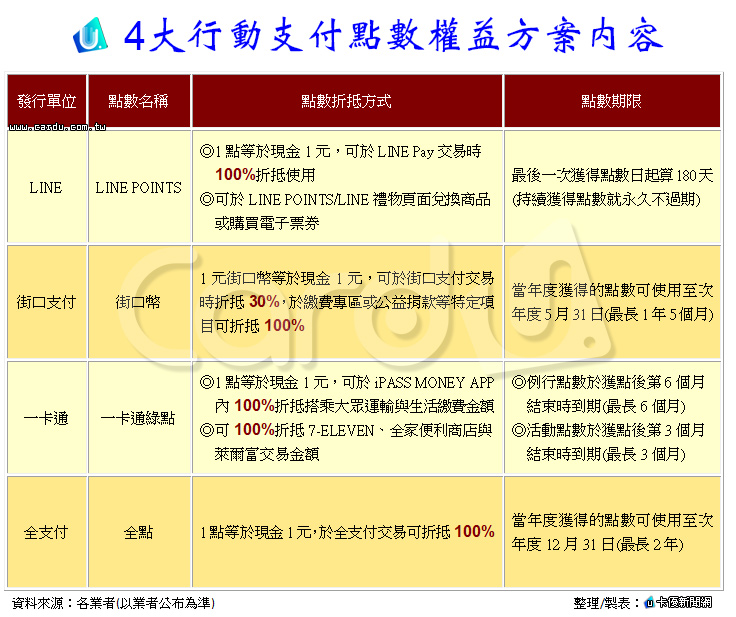
Task: Select the 全點 point name cell
Action: click(138, 533)
